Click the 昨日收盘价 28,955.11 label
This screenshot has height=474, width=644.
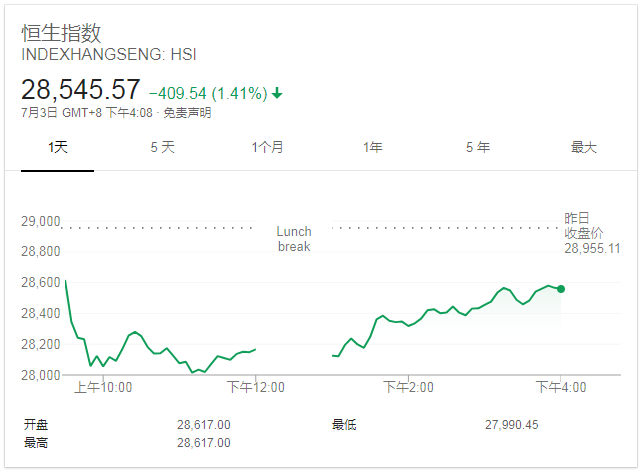[x=592, y=233]
